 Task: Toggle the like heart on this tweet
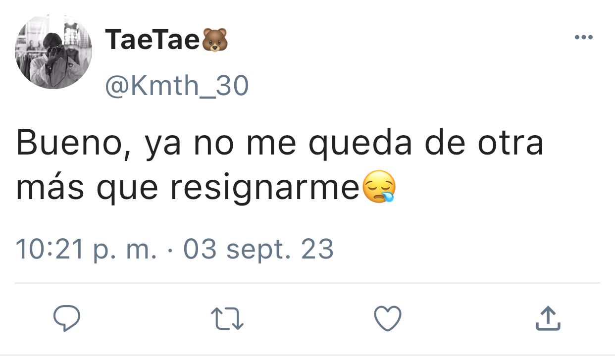click(387, 318)
